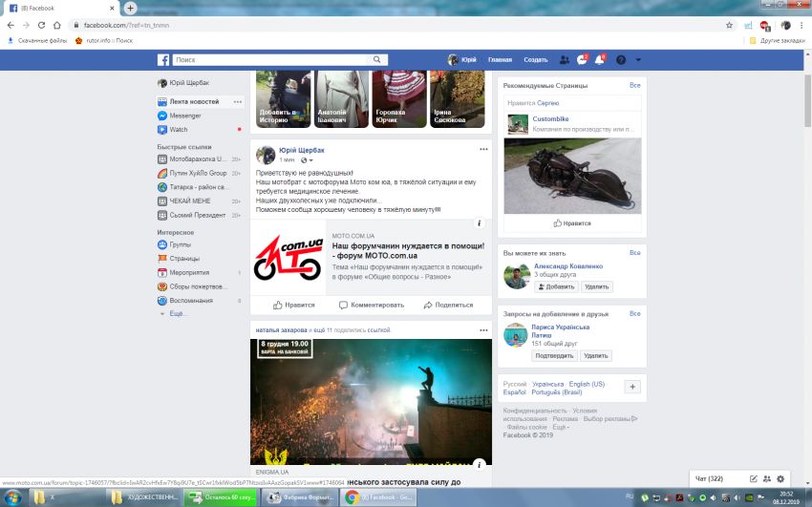812x507 pixels.
Task: Open Custombike page link
Action: click(x=550, y=119)
